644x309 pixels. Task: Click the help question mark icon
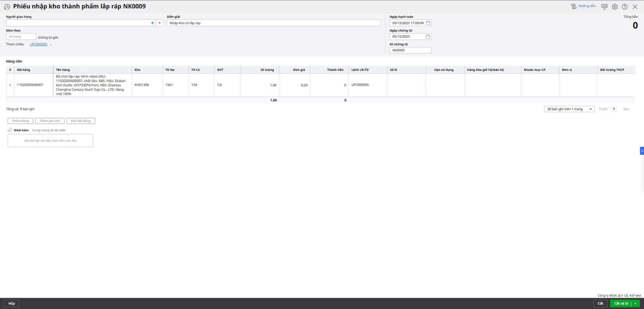pyautogui.click(x=625, y=7)
